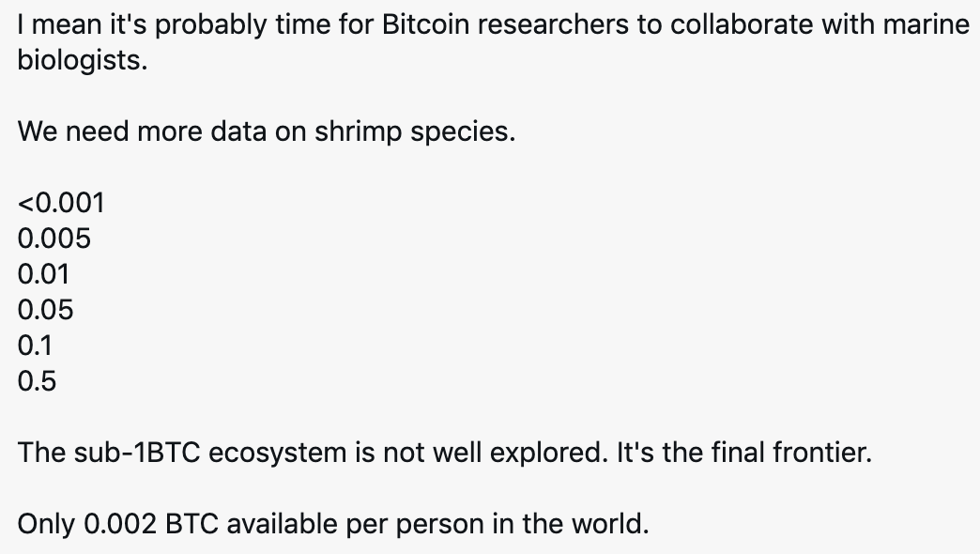Click the "0.005" value line
The height and width of the screenshot is (554, 980).
(54, 239)
